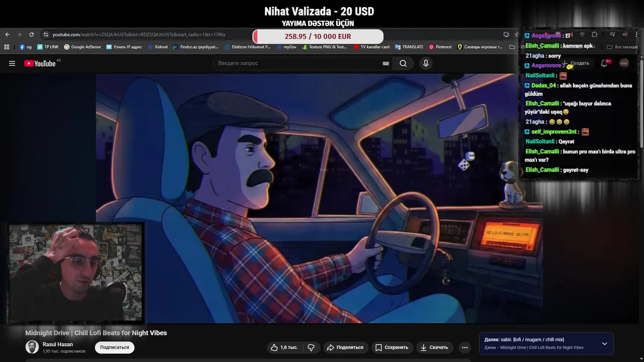
Task: Open YouTube notifications bell
Action: 604,63
